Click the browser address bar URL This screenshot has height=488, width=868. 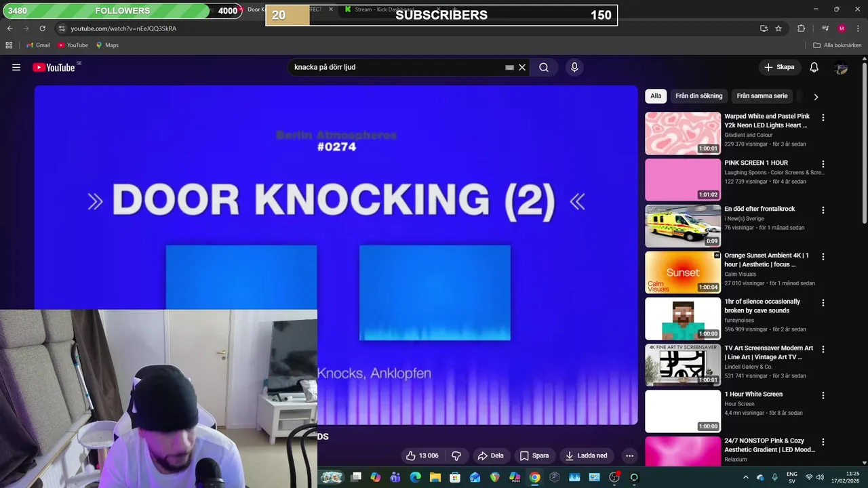pos(123,28)
